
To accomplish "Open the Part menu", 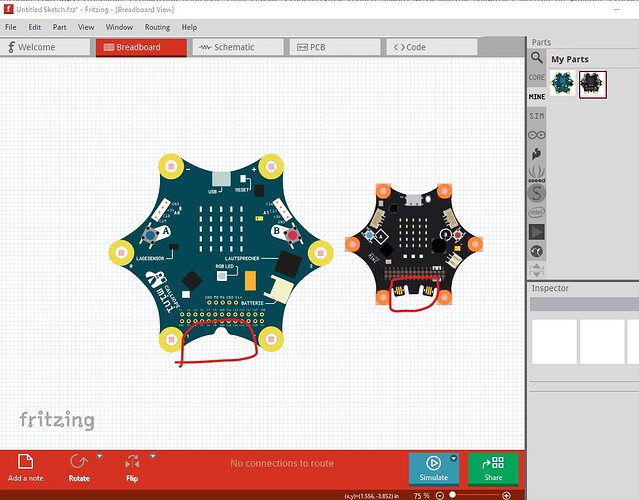I will [59, 27].
